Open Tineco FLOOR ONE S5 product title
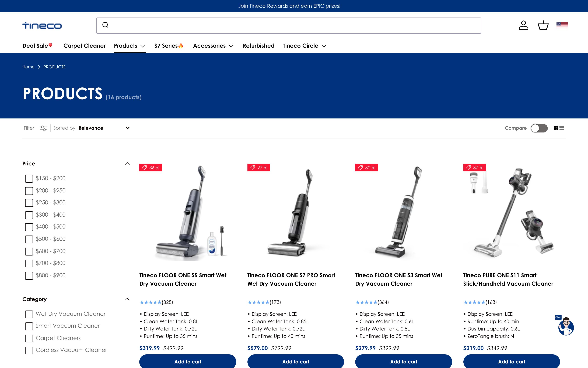Image resolution: width=588 pixels, height=368 pixels. (x=183, y=279)
